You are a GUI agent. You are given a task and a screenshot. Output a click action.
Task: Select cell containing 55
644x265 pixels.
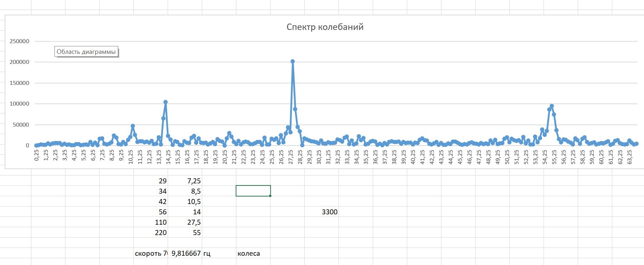pos(185,233)
